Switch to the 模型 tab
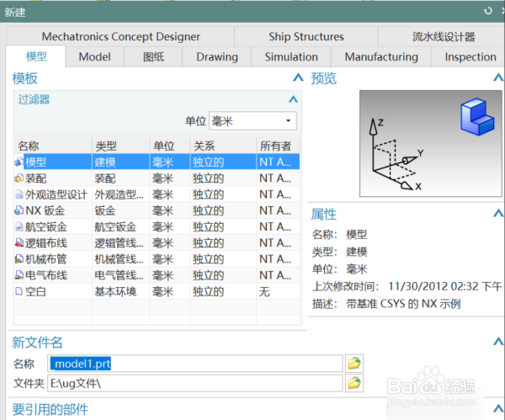Image resolution: width=505 pixels, height=420 pixels. pyautogui.click(x=36, y=56)
